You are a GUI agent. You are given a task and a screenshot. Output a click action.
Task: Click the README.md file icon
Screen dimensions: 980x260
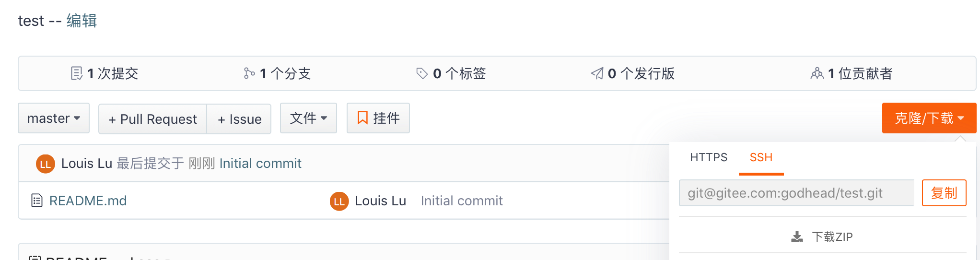point(37,201)
